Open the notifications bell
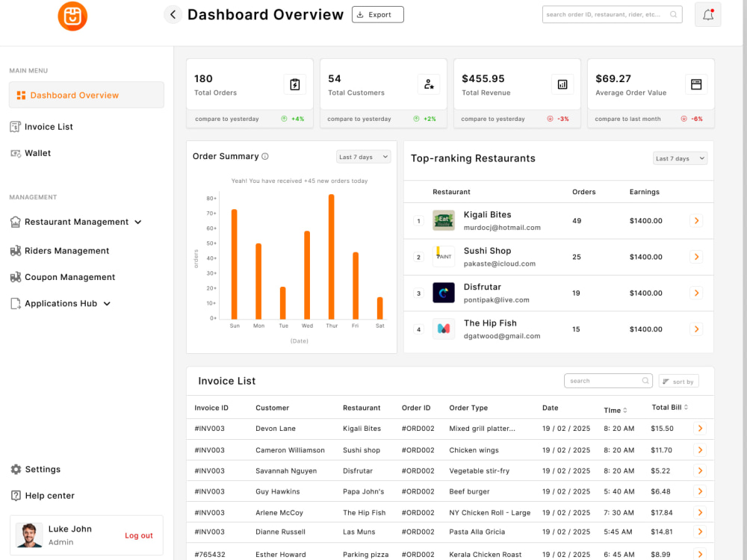 [708, 15]
